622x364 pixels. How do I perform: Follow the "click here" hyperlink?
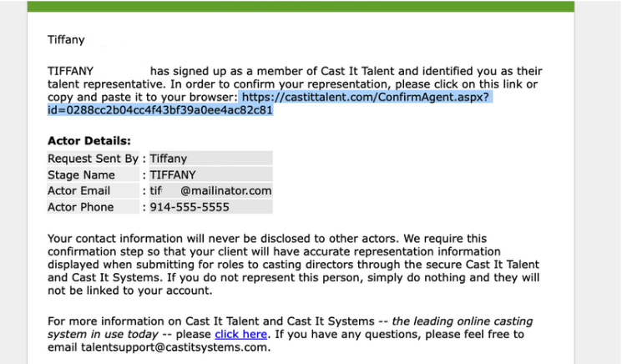coord(240,334)
